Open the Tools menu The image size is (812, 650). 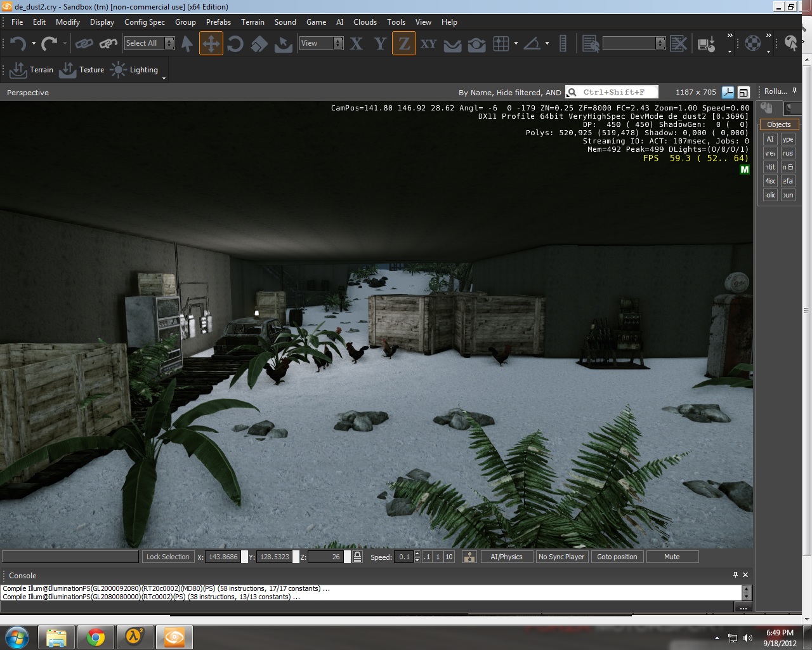point(396,22)
